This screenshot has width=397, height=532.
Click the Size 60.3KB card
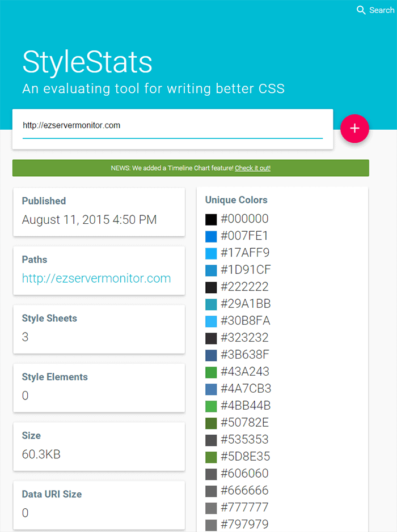99,446
